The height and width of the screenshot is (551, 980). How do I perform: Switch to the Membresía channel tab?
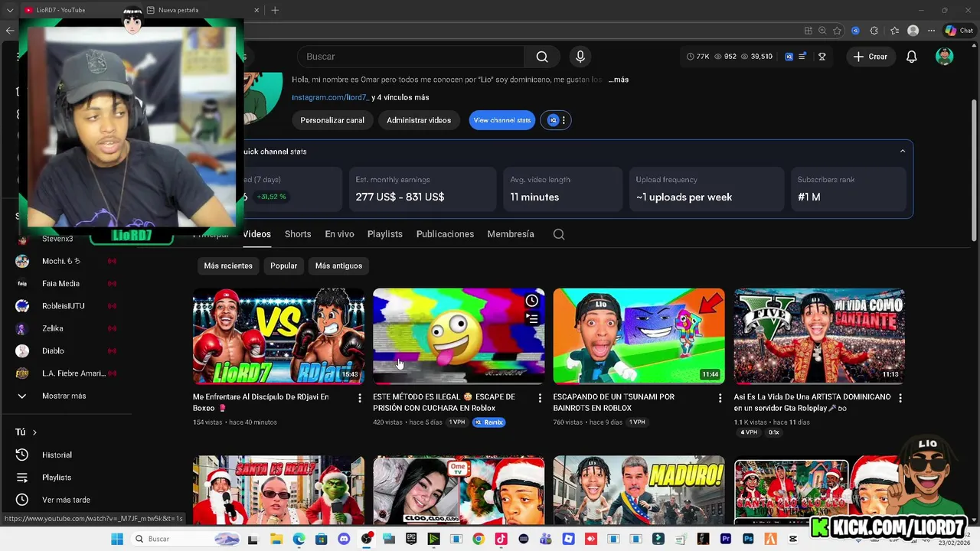[x=511, y=234]
